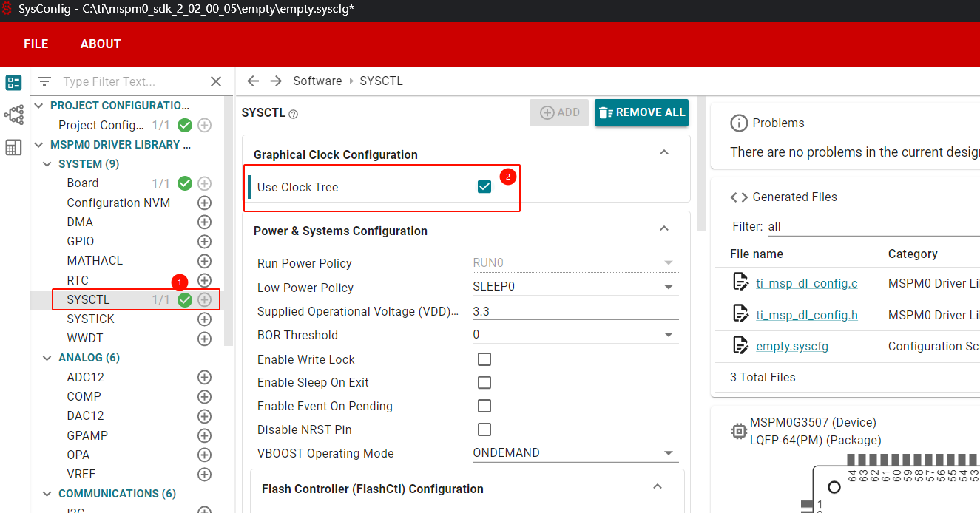980x513 pixels.
Task: Collapse the Power & Systems Configuration section
Action: 664,229
